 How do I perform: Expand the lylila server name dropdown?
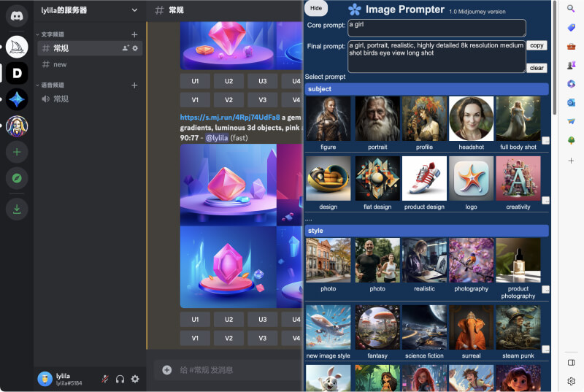tap(134, 10)
